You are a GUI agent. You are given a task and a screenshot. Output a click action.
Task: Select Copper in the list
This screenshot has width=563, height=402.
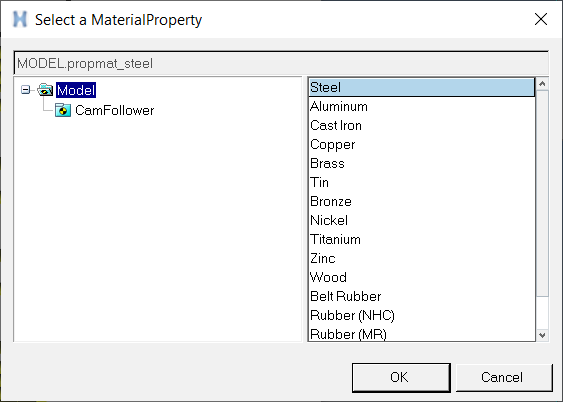pyautogui.click(x=422, y=145)
